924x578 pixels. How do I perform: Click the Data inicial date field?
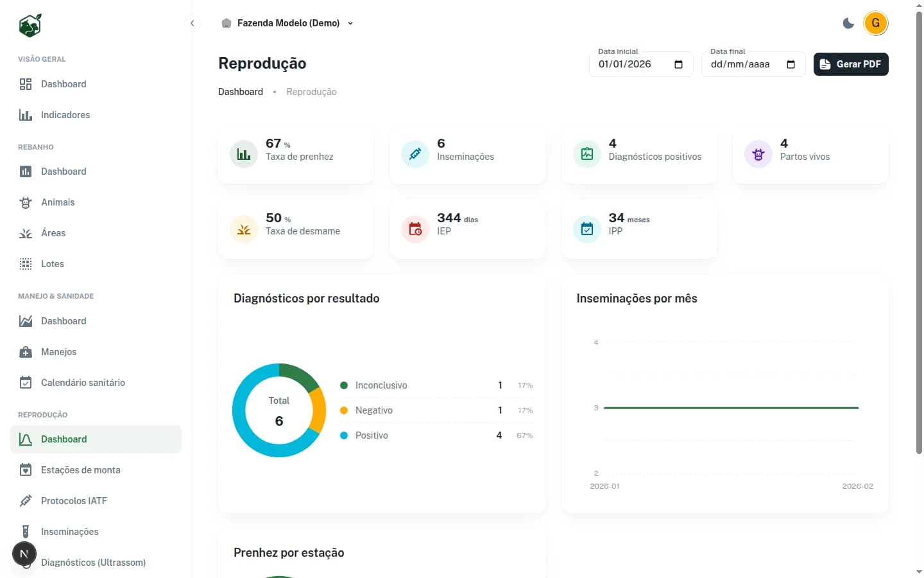641,64
